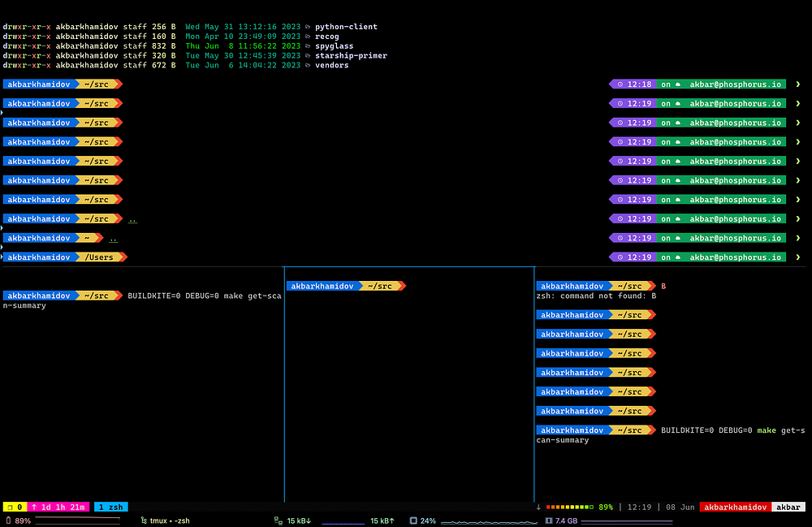This screenshot has height=527, width=812.
Task: Click 'can-summary' text in right pane
Action: 563,440
